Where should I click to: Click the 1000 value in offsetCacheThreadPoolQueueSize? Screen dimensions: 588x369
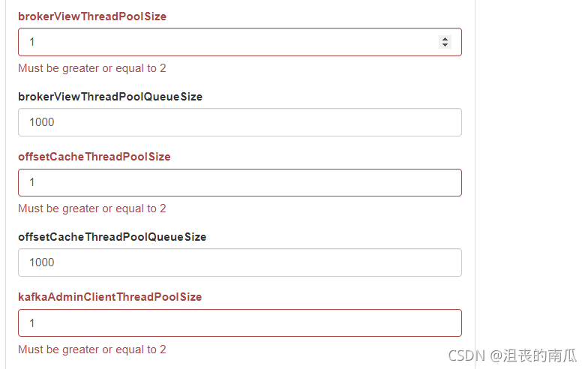click(42, 262)
